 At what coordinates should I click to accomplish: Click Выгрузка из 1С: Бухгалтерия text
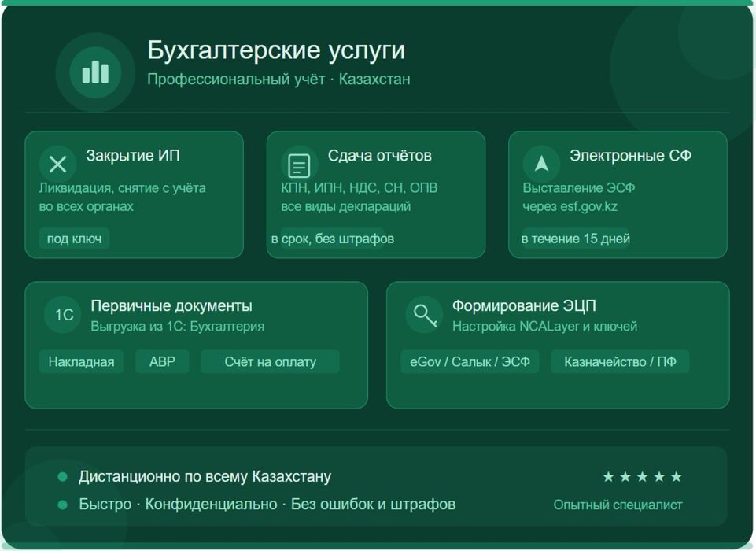[178, 327]
